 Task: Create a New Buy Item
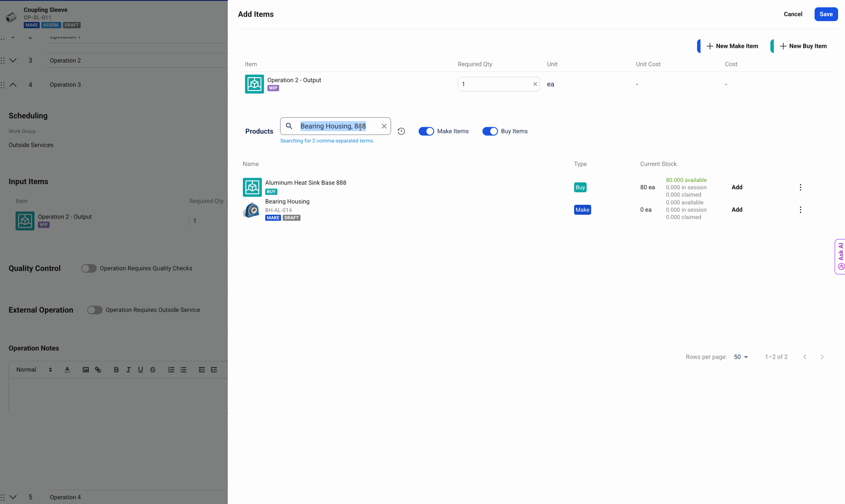coord(803,46)
